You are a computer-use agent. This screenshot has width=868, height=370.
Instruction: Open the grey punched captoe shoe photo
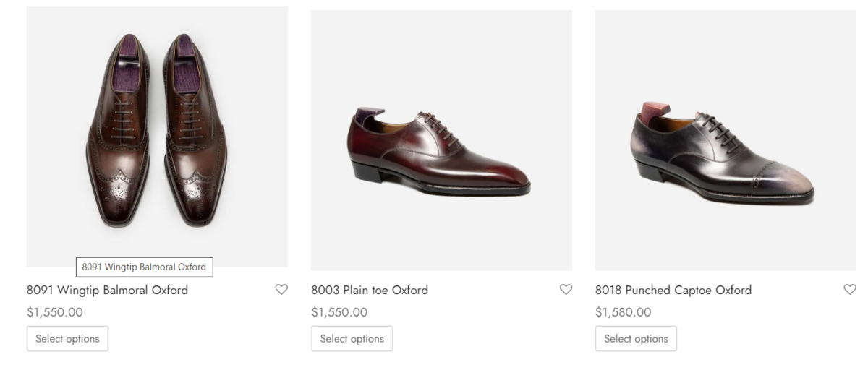(x=723, y=155)
